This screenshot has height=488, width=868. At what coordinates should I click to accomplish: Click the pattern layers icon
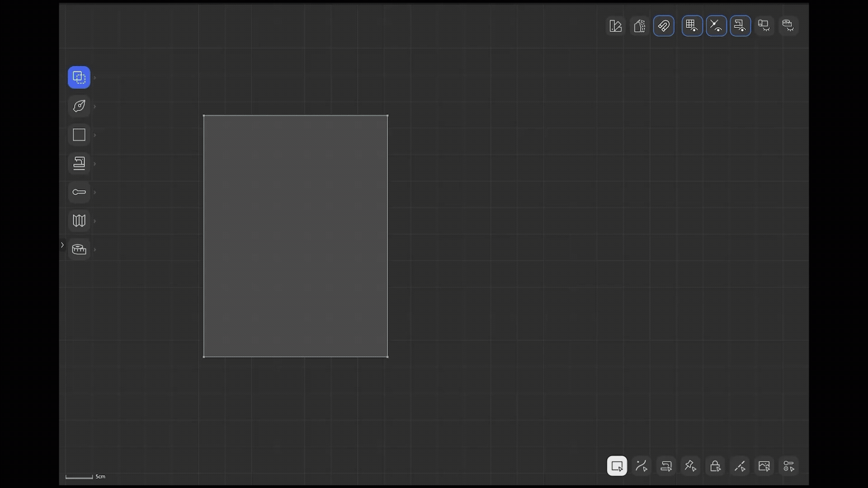click(639, 26)
